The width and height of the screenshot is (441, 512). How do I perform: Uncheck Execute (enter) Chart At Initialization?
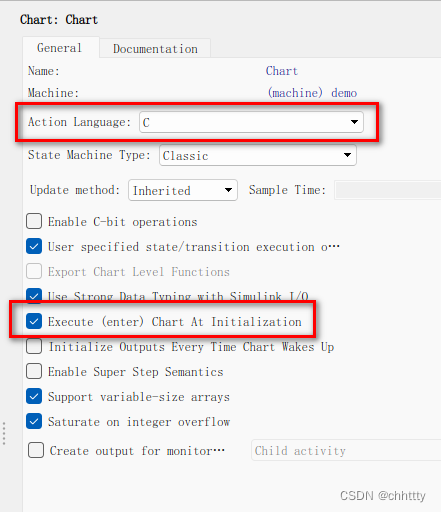coord(34,321)
